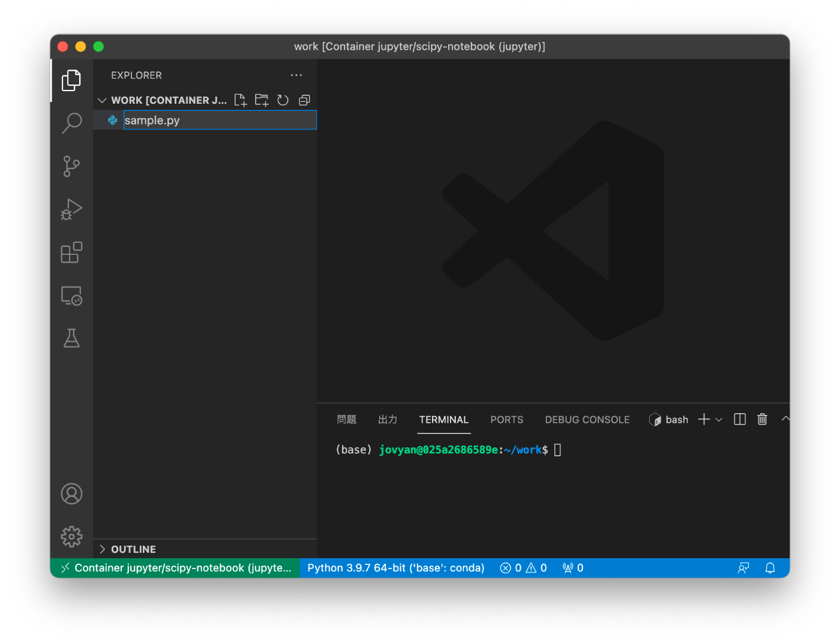Click the EXPLORER panel title

pyautogui.click(x=136, y=75)
